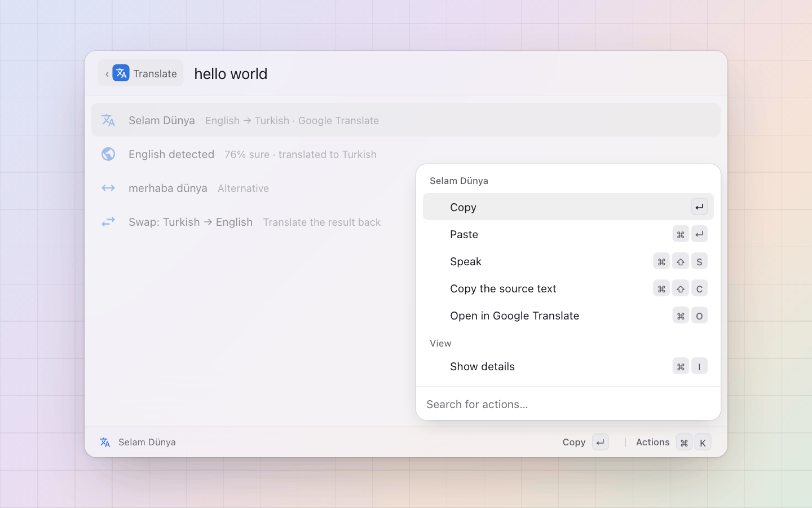Click the Command key icon on Open in Google Translate row
The width and height of the screenshot is (812, 508).
(x=681, y=316)
